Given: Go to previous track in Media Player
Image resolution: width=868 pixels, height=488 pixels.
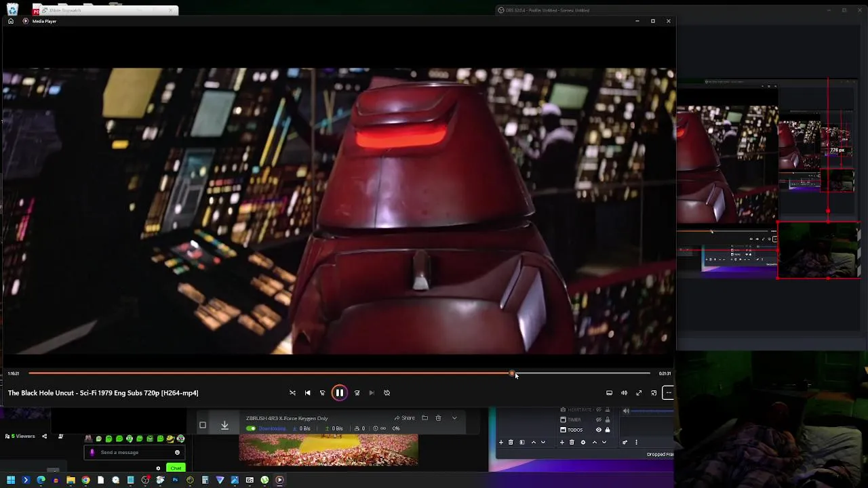Looking at the screenshot, I should pyautogui.click(x=307, y=392).
